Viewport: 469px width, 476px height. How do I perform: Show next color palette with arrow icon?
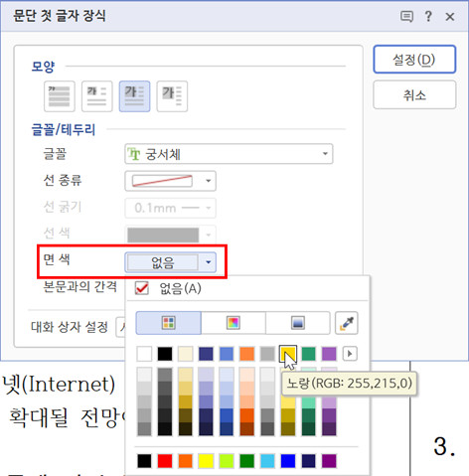(x=350, y=354)
